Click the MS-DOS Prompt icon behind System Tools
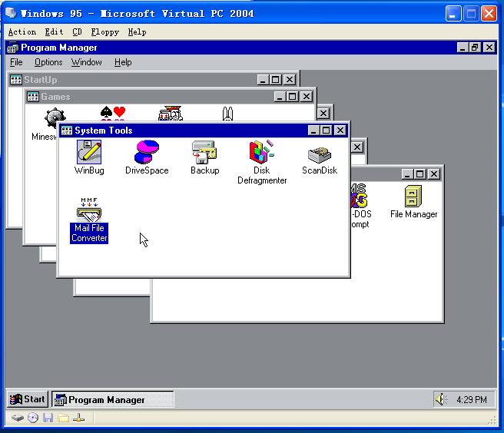 (x=360, y=195)
